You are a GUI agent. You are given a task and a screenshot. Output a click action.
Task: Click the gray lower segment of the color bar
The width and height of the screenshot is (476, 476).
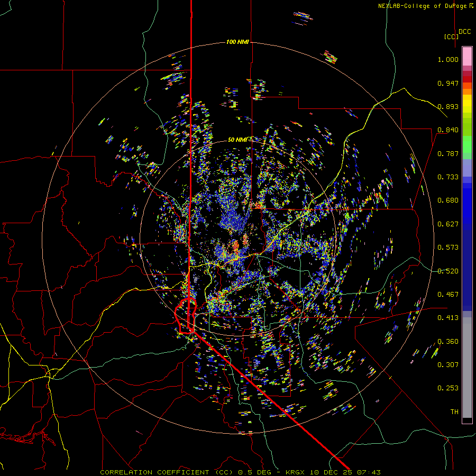coord(467,368)
